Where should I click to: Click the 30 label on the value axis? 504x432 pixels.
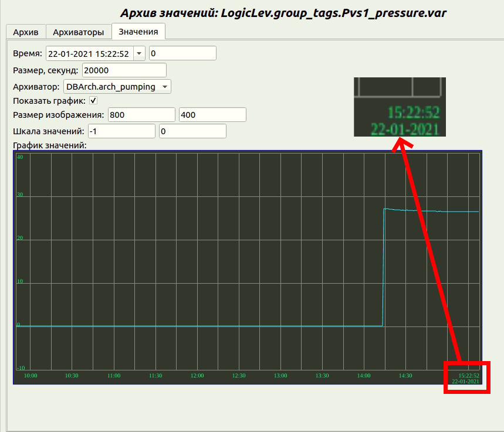[x=20, y=195]
